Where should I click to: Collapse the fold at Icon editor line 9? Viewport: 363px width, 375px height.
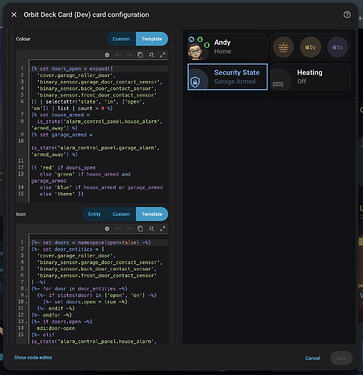tap(27, 295)
